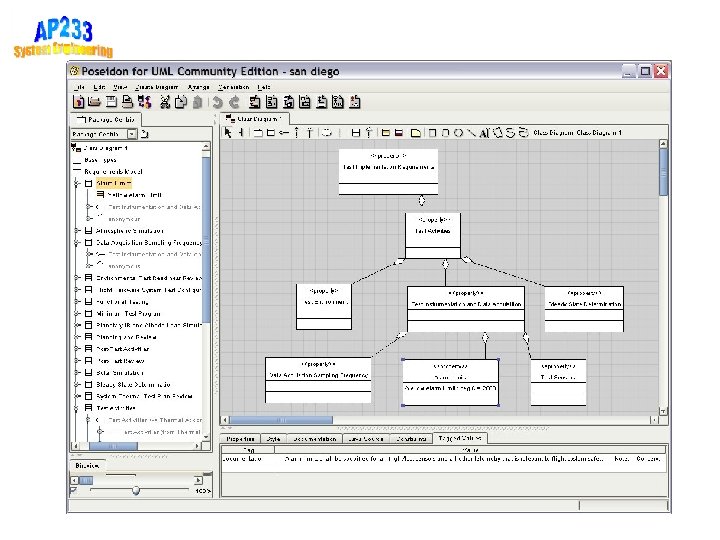Open the Help menu
Viewport: 720px width, 540px height.
pos(264,87)
